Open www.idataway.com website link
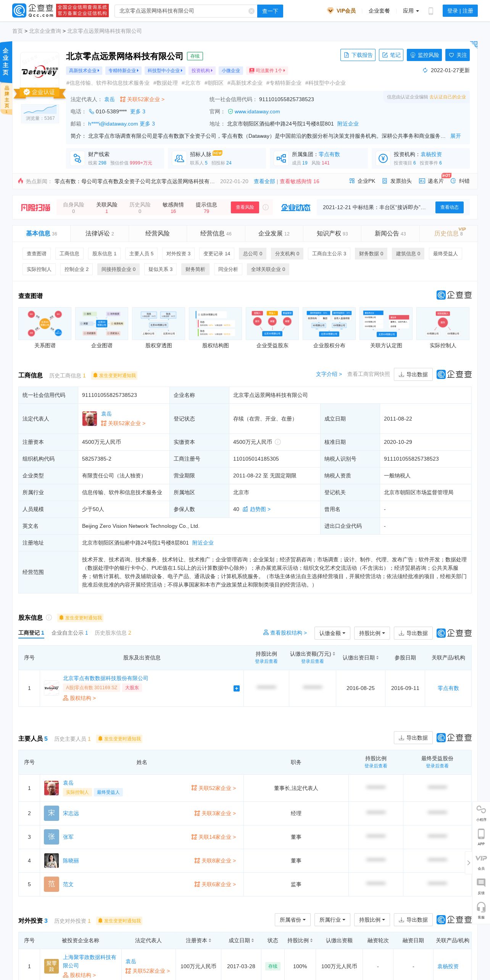Screen dimensions: 490x980 click(x=257, y=111)
